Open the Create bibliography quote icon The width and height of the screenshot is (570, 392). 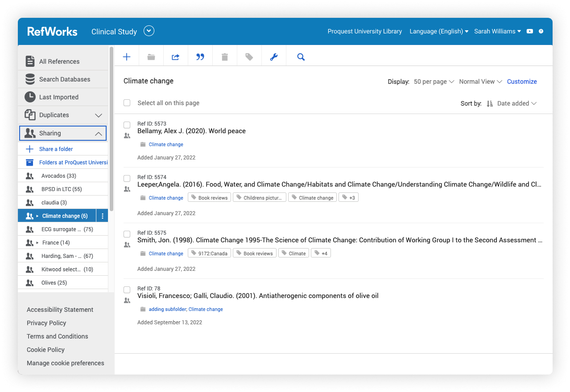[x=200, y=57]
